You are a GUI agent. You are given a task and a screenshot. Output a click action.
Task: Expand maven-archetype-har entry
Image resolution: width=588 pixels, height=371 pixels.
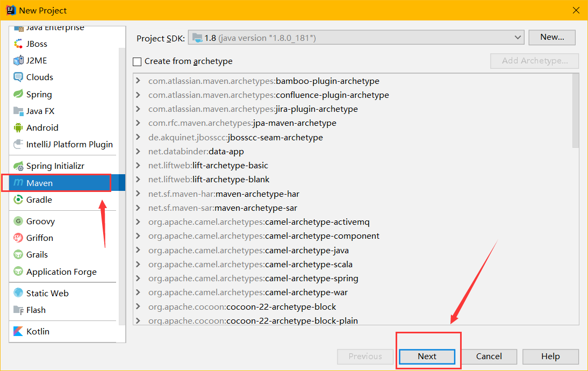click(138, 194)
